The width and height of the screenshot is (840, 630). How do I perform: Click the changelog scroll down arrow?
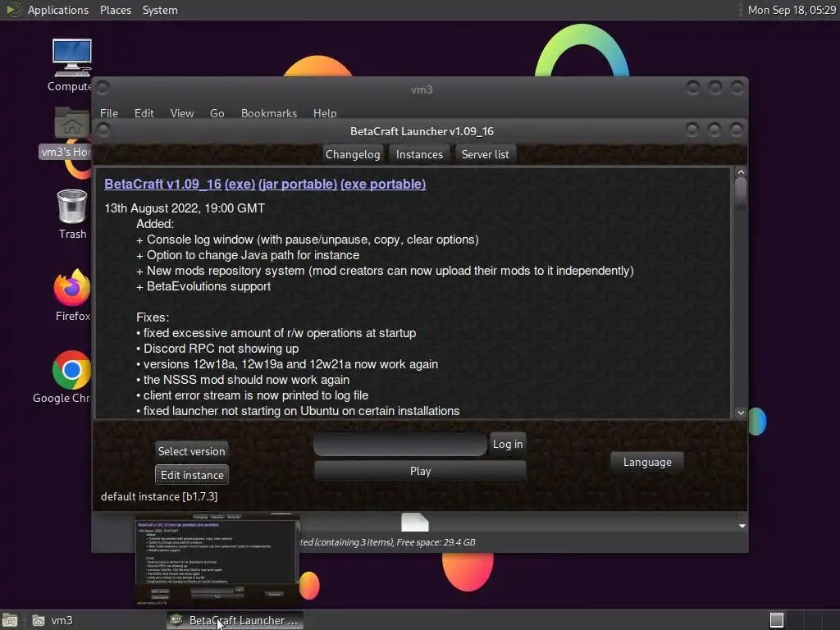pos(741,413)
